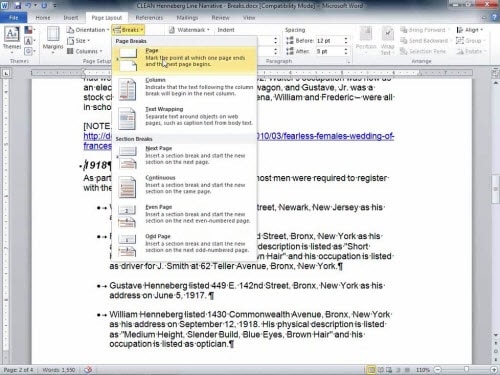This screenshot has height=375, width=500.
Task: Open the Align dropdown
Action: [x=469, y=30]
